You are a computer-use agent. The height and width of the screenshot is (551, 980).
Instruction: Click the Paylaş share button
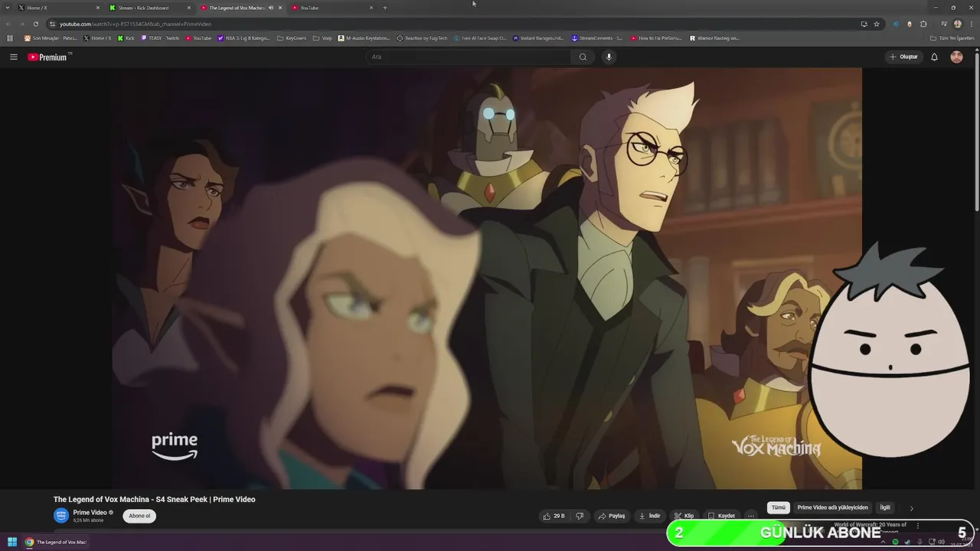coord(612,516)
